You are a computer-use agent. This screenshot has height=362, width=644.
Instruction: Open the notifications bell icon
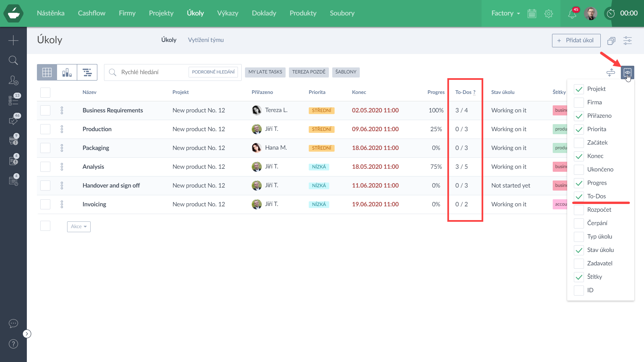[572, 14]
